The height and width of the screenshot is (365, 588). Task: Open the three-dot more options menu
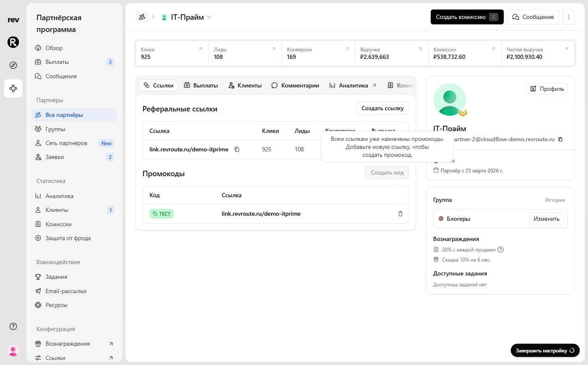568,17
